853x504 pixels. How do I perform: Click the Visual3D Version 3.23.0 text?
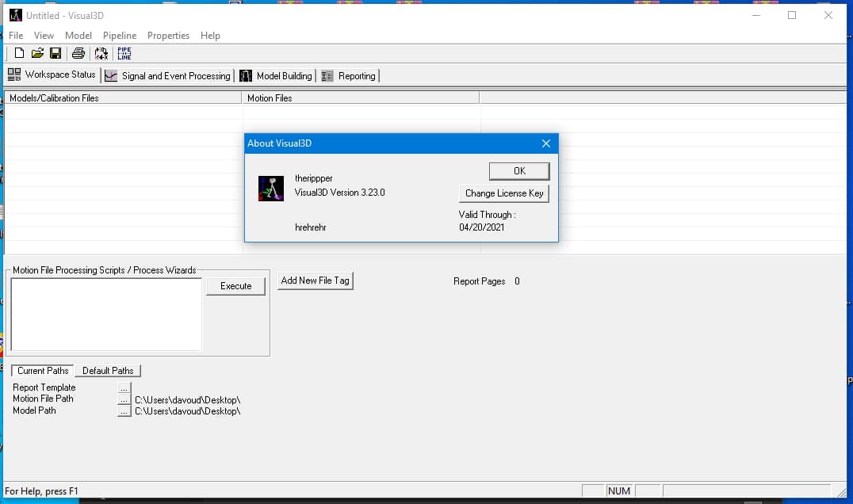tap(339, 193)
